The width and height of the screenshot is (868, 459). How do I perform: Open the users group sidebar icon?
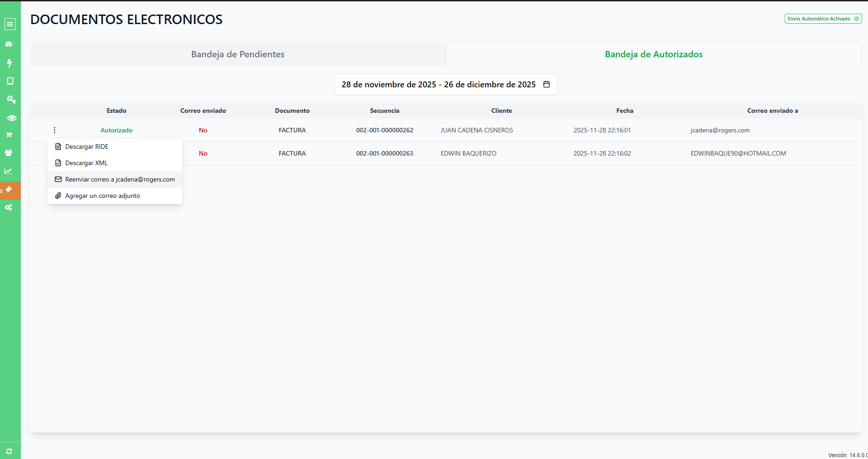click(9, 153)
